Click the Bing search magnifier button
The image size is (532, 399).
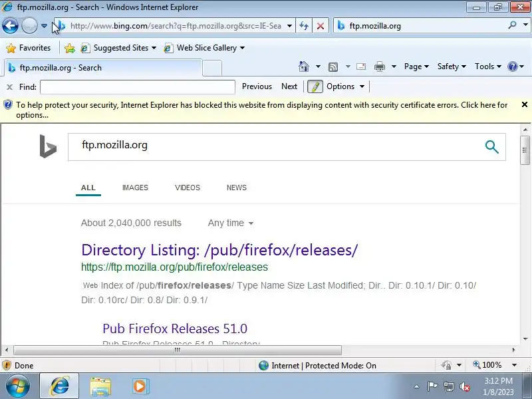(491, 147)
